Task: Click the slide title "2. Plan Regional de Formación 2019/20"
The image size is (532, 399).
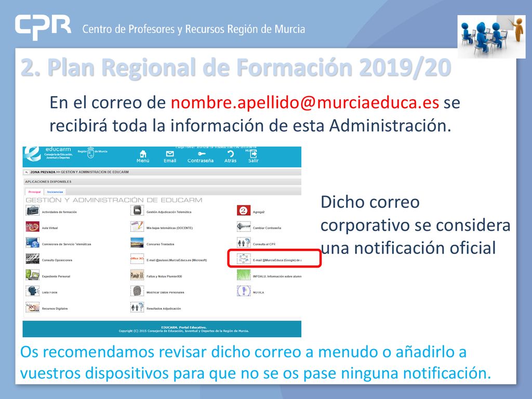Action: [x=236, y=68]
